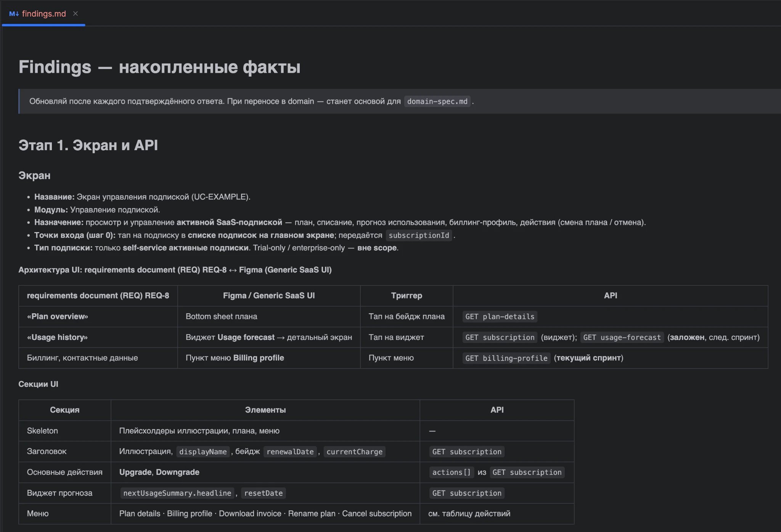Click the GET usage-forecast code

click(x=622, y=337)
